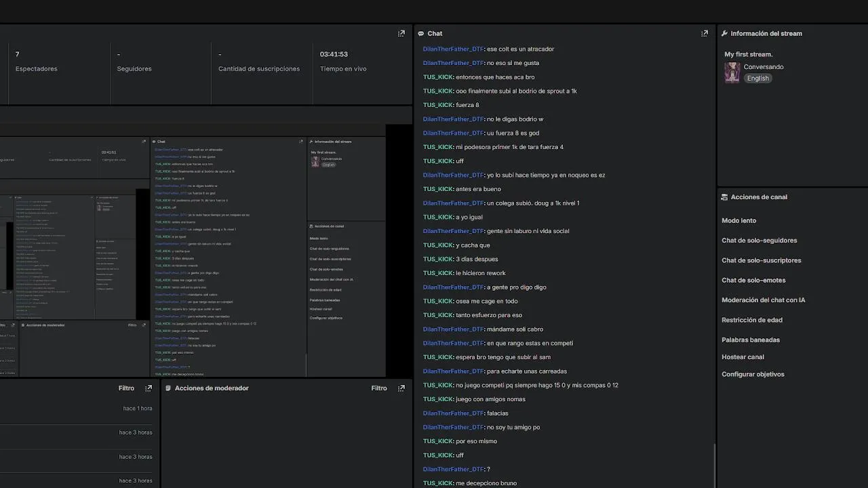Enable Chat de solo-suscriptores
The image size is (868, 488).
coord(761,260)
